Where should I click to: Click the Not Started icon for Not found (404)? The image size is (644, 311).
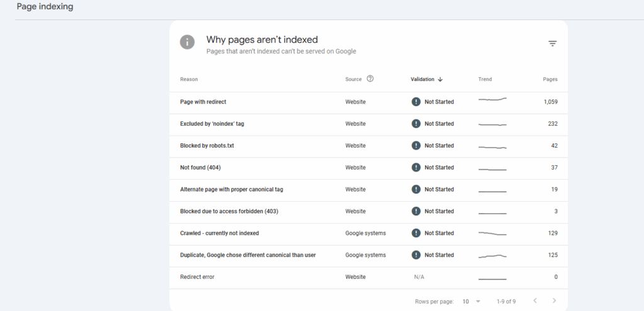pos(416,168)
